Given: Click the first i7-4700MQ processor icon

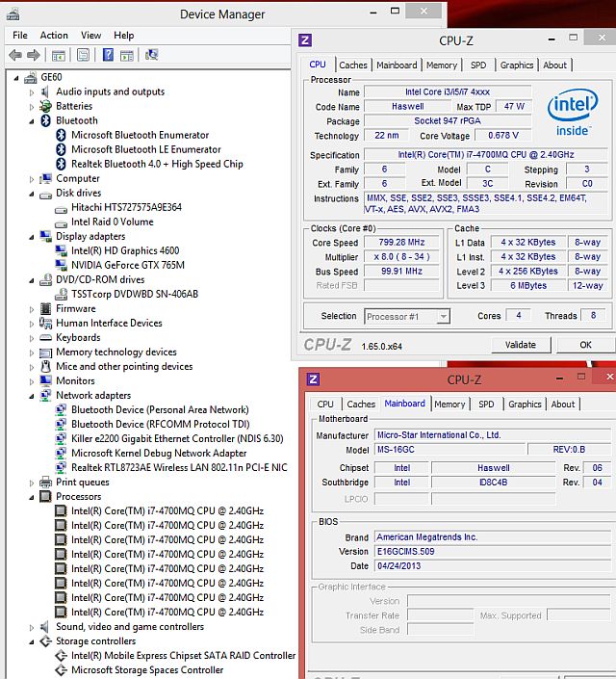Looking at the screenshot, I should click(x=61, y=511).
